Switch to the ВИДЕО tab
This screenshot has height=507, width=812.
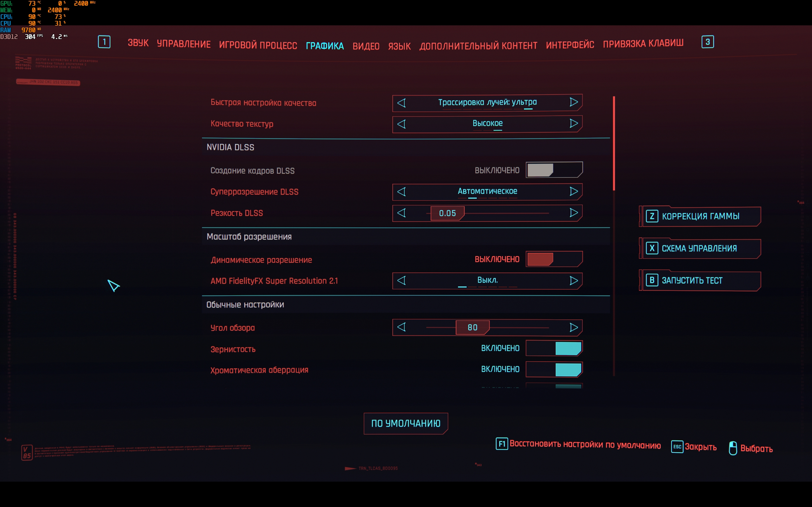tap(366, 46)
